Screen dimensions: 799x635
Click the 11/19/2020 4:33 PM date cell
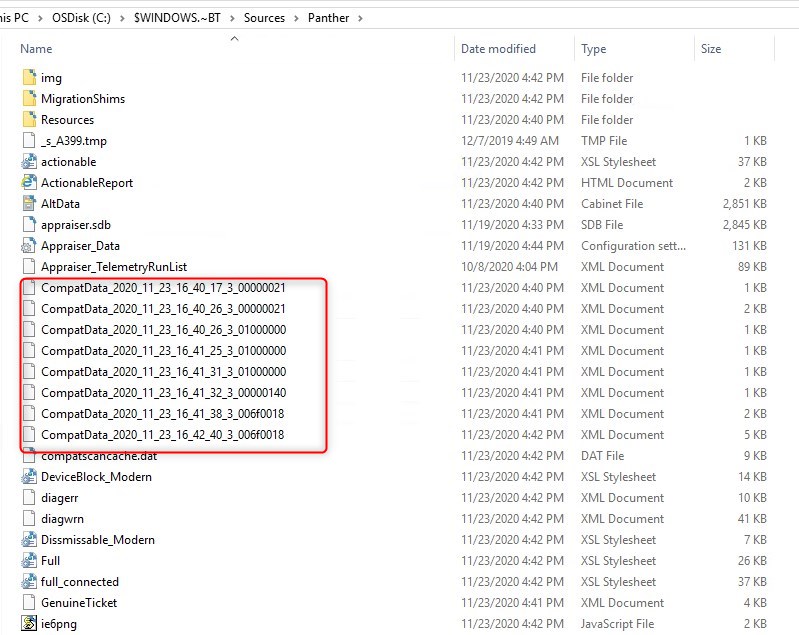coord(513,225)
